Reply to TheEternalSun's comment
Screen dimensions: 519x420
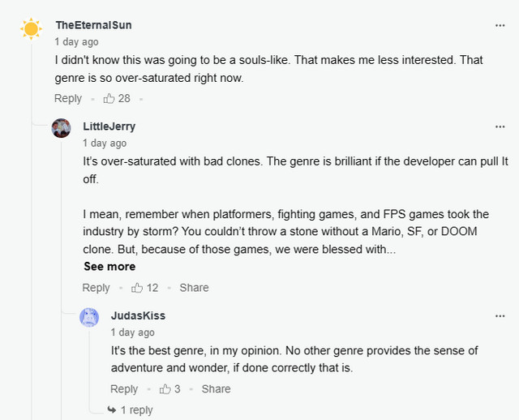coord(68,98)
